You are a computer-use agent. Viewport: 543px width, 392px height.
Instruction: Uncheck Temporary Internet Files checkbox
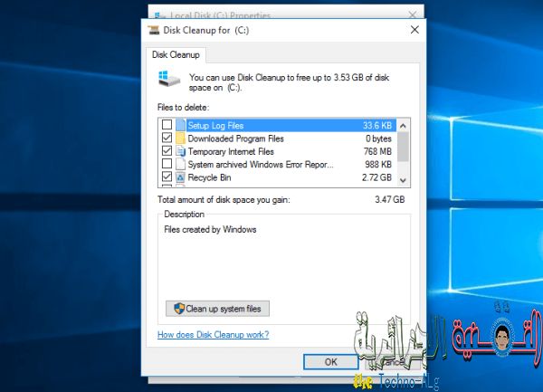(167, 151)
